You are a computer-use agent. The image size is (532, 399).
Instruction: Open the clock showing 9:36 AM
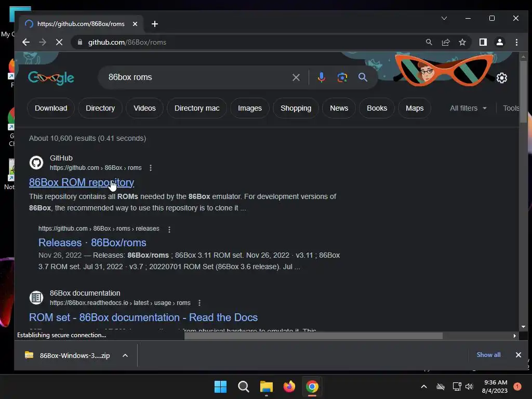[495, 387]
